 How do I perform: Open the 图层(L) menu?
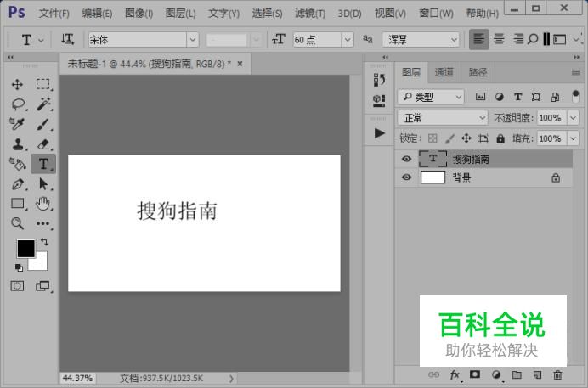click(x=181, y=14)
